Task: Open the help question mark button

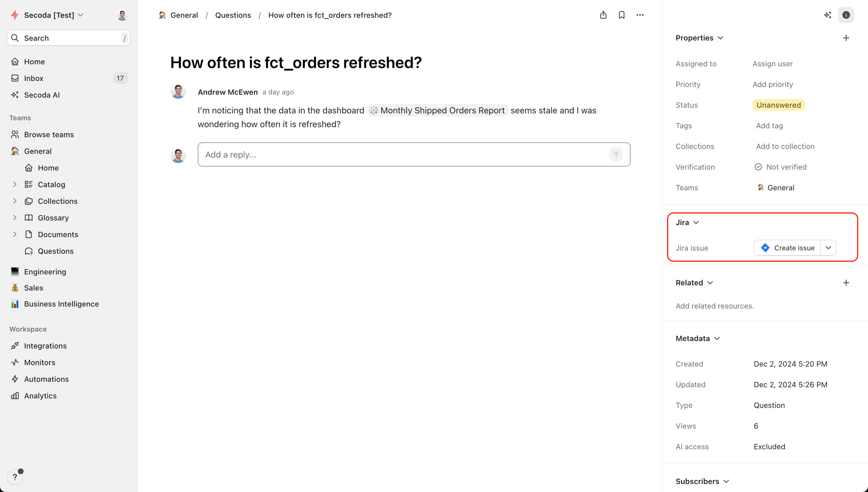Action: 15,477
